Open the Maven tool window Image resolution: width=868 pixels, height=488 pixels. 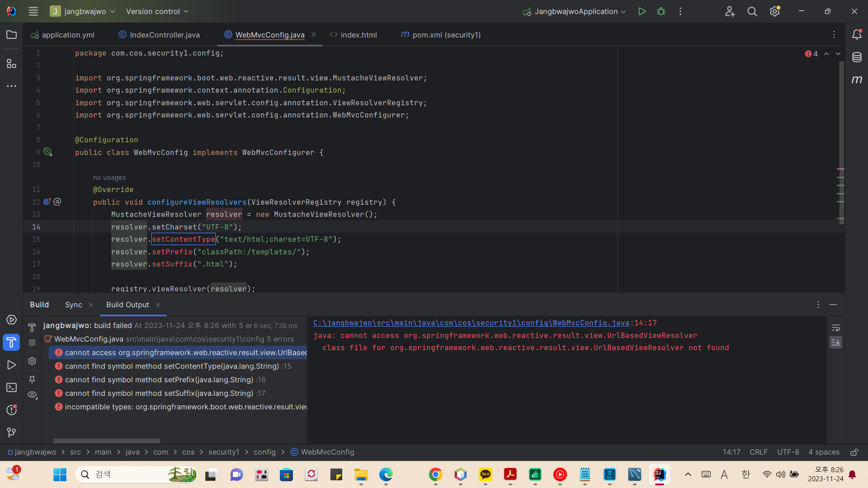click(857, 80)
